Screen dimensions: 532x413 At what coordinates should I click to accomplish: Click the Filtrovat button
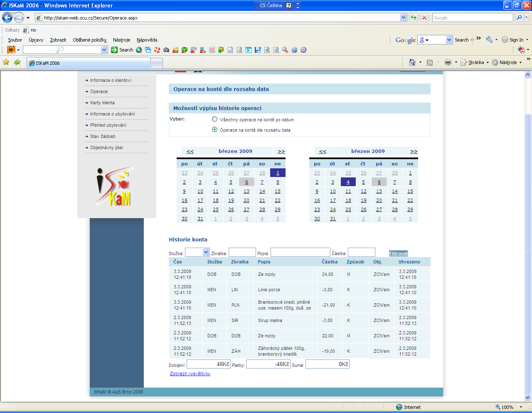(x=399, y=253)
